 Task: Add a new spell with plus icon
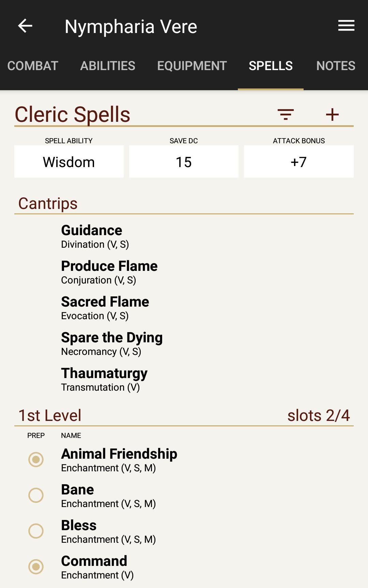pos(332,114)
